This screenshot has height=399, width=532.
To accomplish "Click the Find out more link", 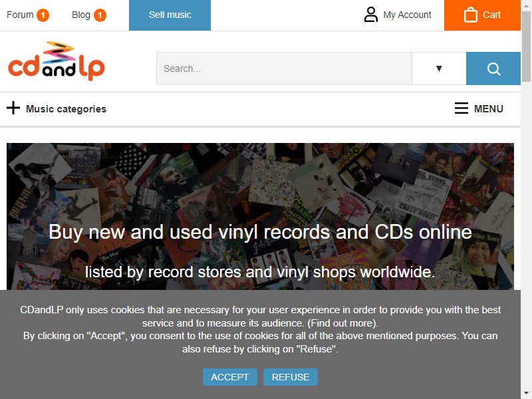I will pos(342,323).
